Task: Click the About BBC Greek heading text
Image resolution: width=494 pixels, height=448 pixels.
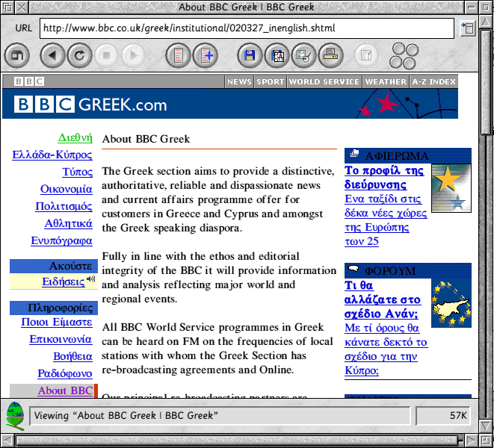Action: click(146, 139)
